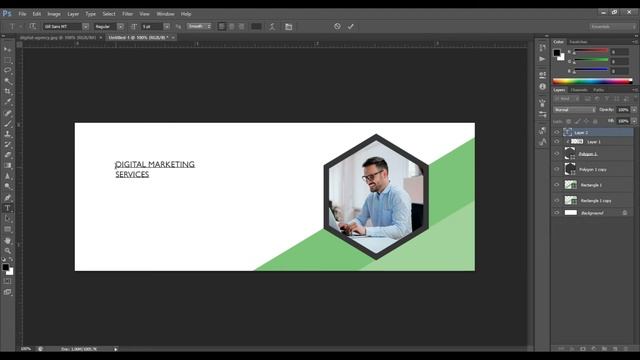This screenshot has height=360, width=640.
Task: Open the Create Warped Text option
Action: tap(272, 27)
